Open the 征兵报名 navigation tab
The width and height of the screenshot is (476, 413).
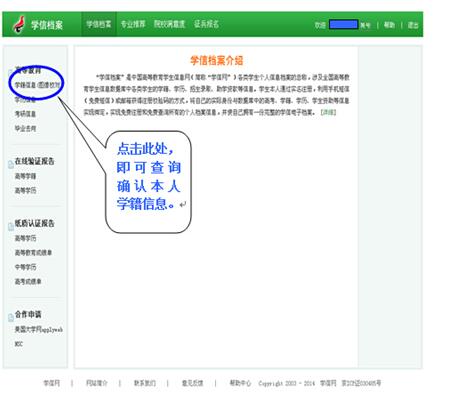206,24
